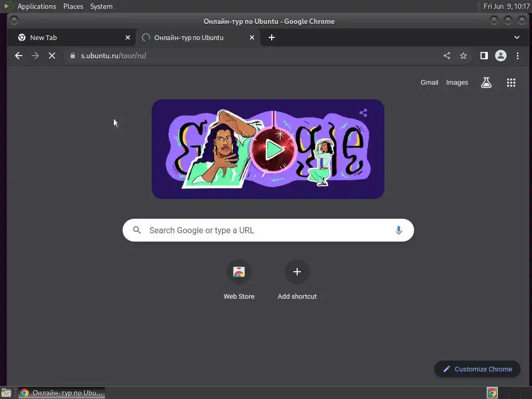Click the date and time clock
Image resolution: width=532 pixels, height=399 pixels.
click(507, 6)
